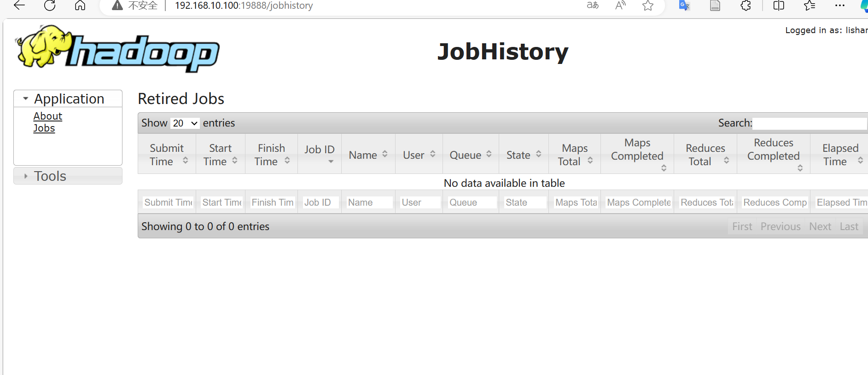Viewport: 868px width, 375px height.
Task: Sort table by Submit Time column
Action: coord(167,155)
